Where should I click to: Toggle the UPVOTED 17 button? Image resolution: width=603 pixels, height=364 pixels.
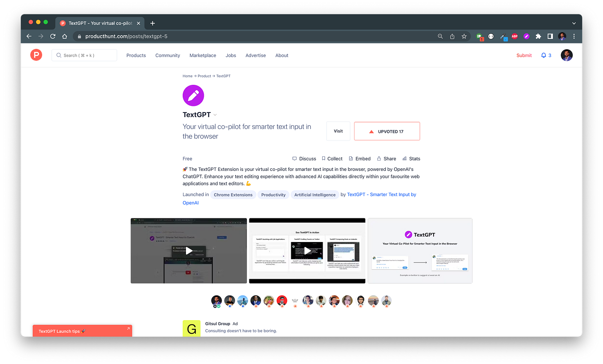[387, 131]
